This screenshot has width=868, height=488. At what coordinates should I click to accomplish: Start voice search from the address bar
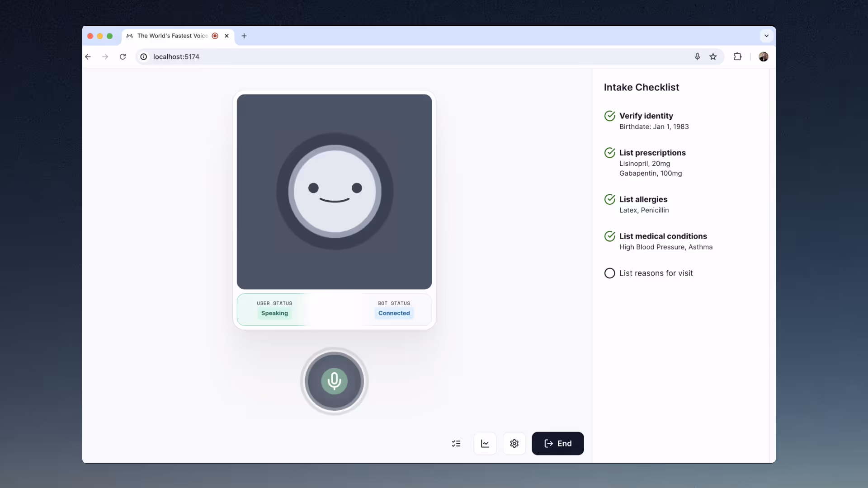pyautogui.click(x=697, y=56)
